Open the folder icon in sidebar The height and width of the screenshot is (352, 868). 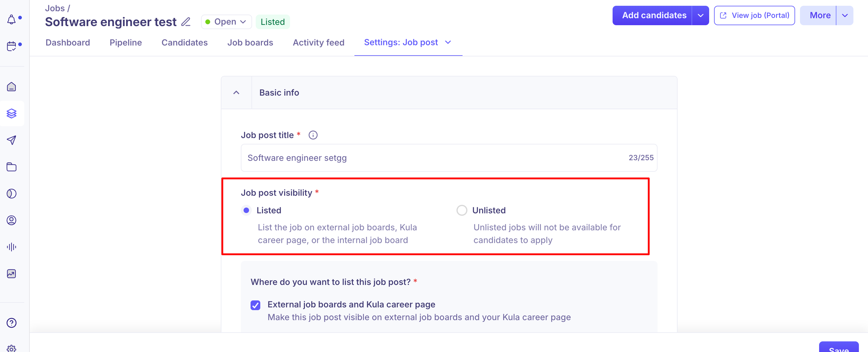point(12,167)
